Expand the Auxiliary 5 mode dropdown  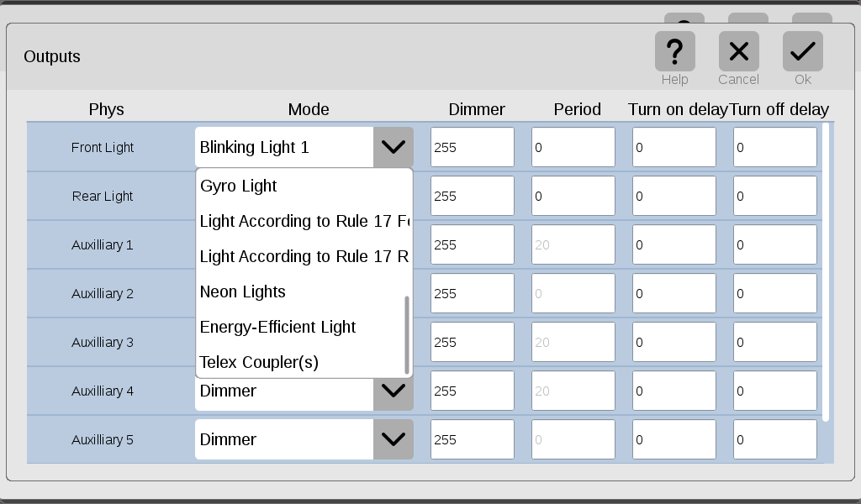coord(394,439)
